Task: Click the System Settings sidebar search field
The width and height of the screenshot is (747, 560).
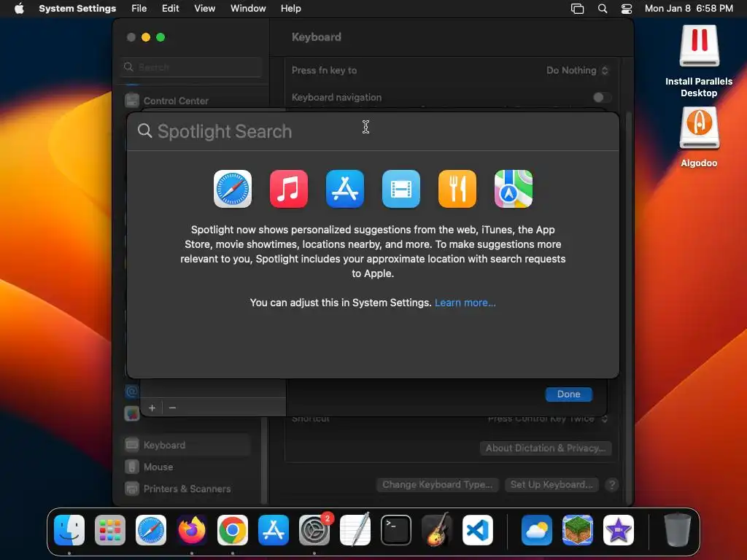Action: (x=190, y=67)
